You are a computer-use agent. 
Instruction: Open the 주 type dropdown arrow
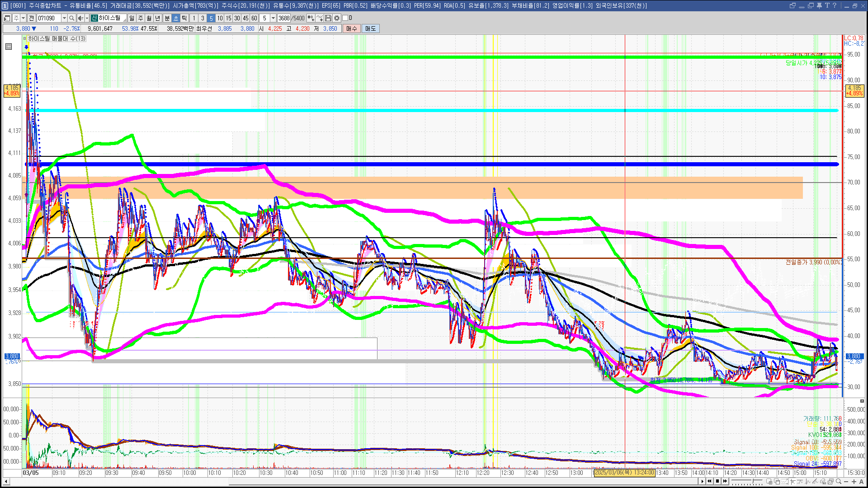23,18
